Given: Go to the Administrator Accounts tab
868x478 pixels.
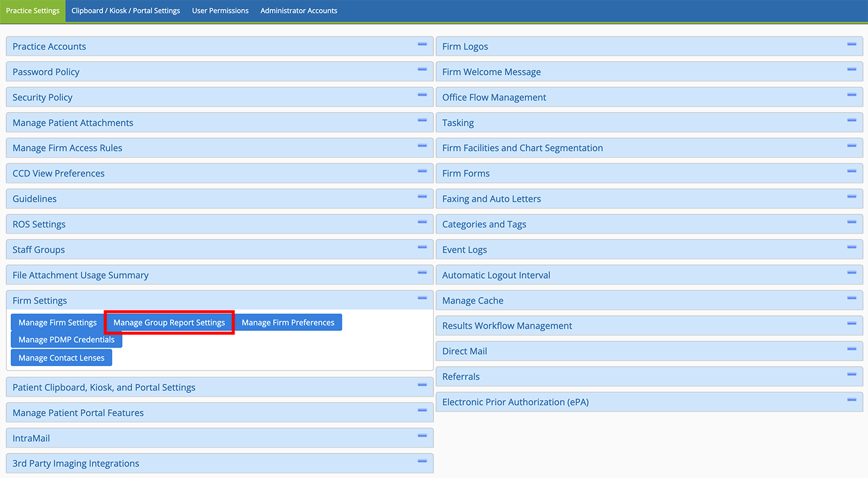Looking at the screenshot, I should [x=299, y=11].
